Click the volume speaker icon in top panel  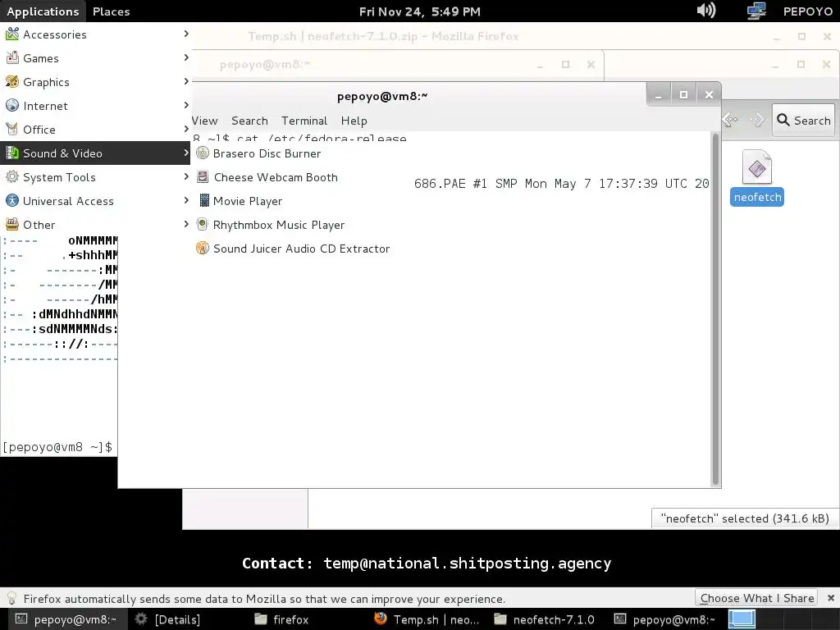point(706,10)
